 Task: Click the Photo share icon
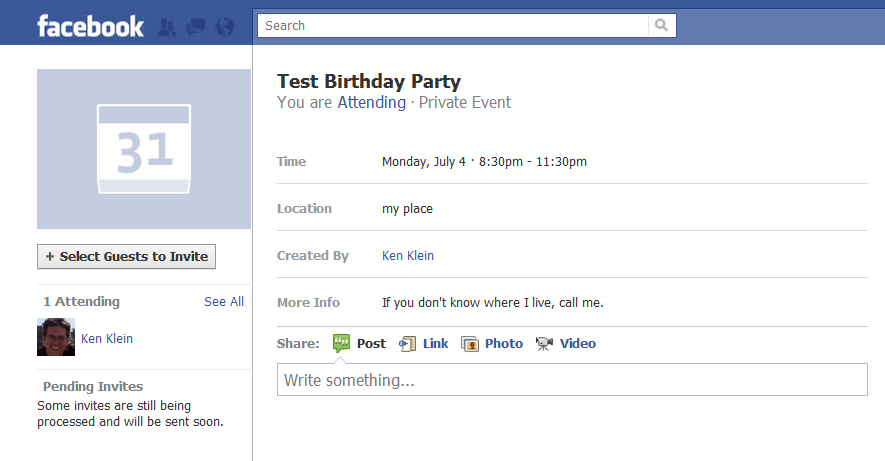point(470,343)
